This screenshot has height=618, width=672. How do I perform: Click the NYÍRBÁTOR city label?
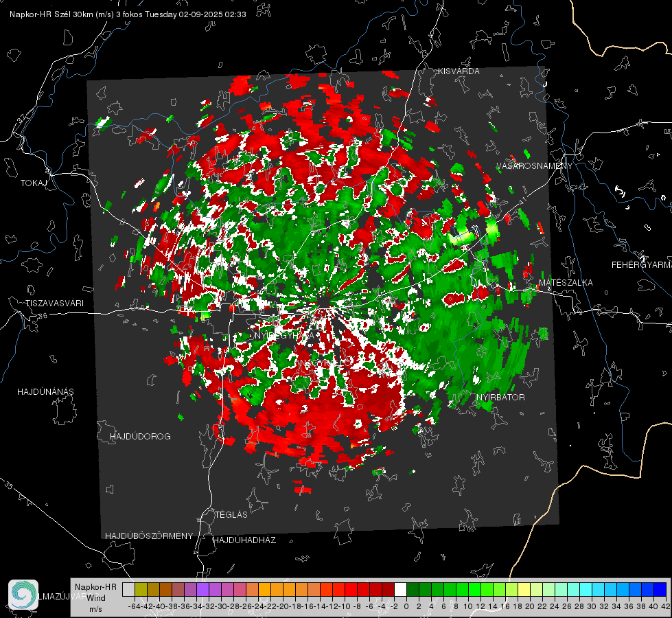(500, 397)
